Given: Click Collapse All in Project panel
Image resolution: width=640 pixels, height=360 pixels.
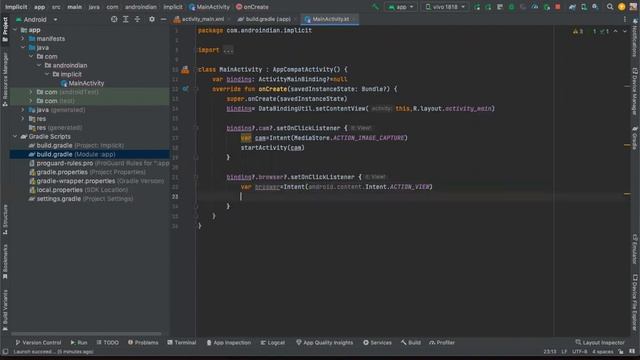Looking at the screenshot, I should [x=137, y=19].
